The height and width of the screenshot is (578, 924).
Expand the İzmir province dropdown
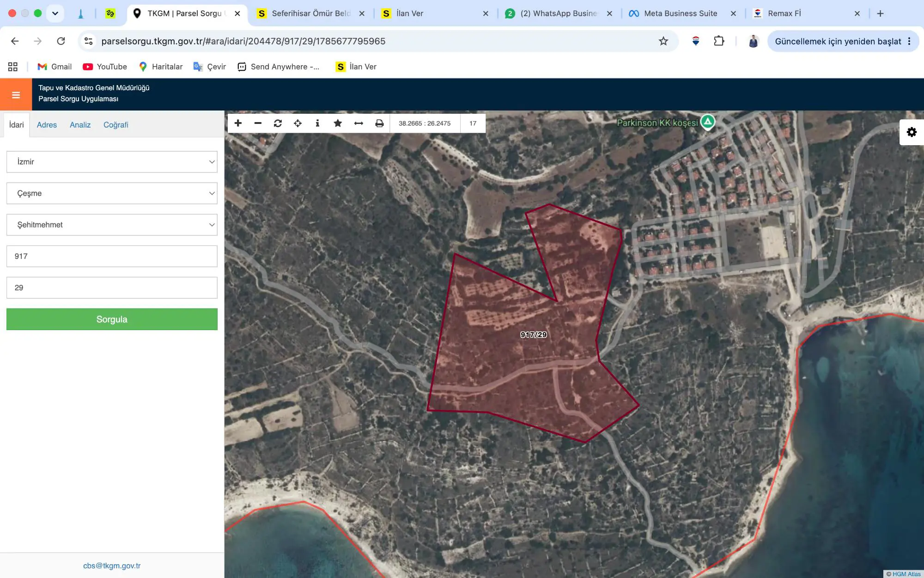112,162
